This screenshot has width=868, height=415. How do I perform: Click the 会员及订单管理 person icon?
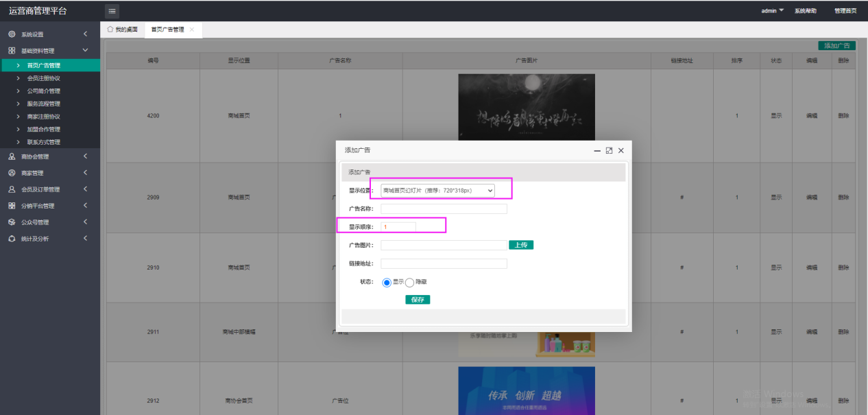point(12,189)
